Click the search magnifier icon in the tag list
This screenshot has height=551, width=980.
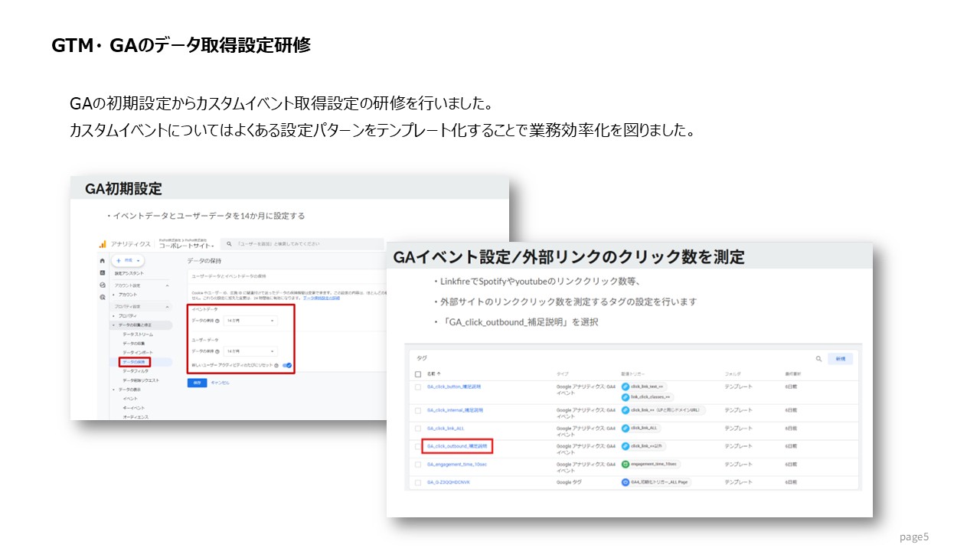[818, 359]
